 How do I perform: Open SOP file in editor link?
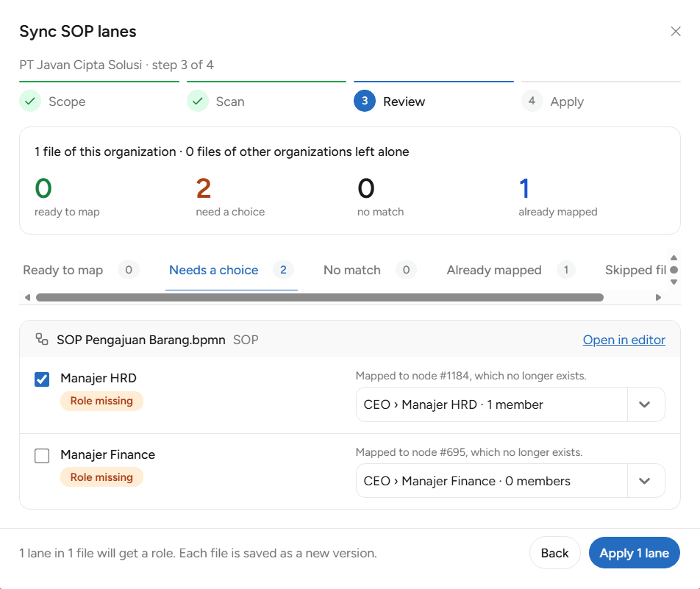pyautogui.click(x=624, y=340)
